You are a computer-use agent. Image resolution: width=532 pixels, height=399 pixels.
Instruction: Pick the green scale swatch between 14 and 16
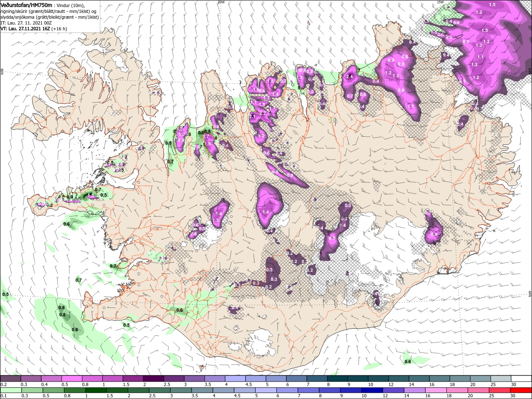point(416,390)
